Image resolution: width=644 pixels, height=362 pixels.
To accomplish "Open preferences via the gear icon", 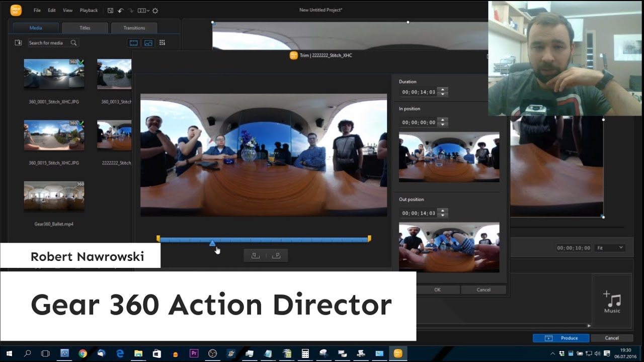I will 155,10.
